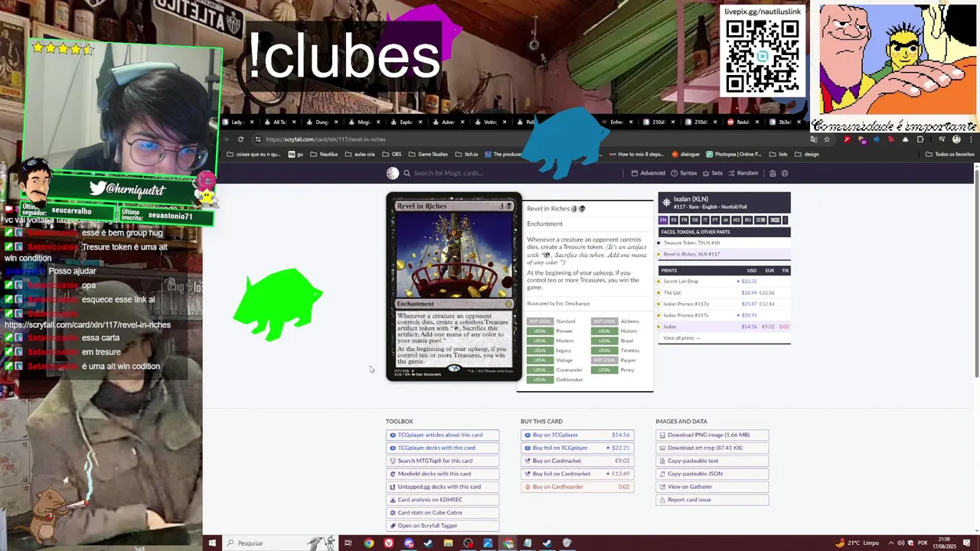Open the Scryfall account icon in header
This screenshot has width=980, height=551.
(785, 173)
